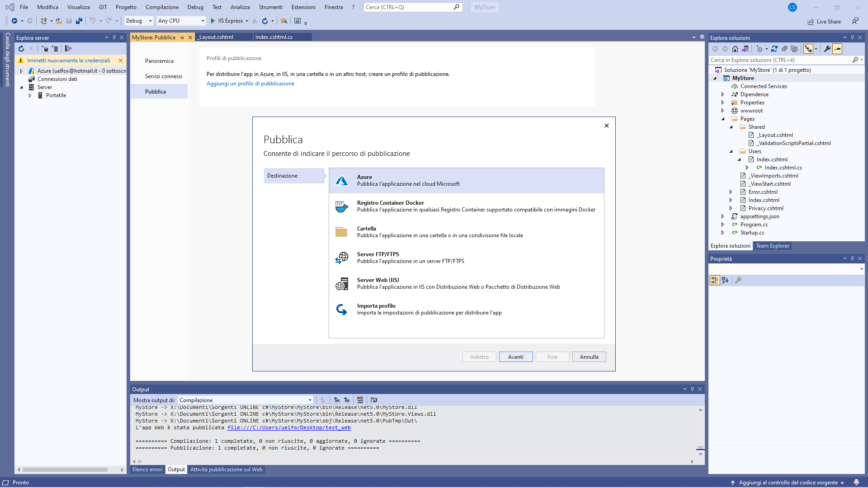Click the Home icon in Esplora soluzioni
Viewport: 868px width, 488px height.
coord(735,49)
